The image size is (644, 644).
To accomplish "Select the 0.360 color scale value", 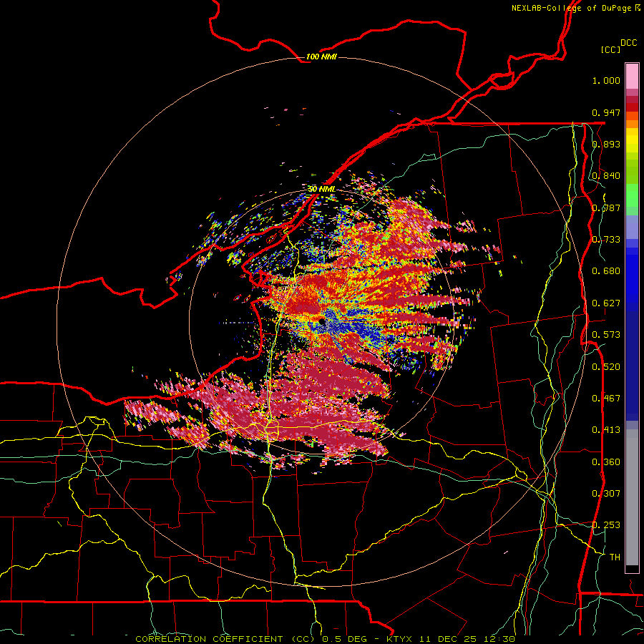I will (606, 462).
